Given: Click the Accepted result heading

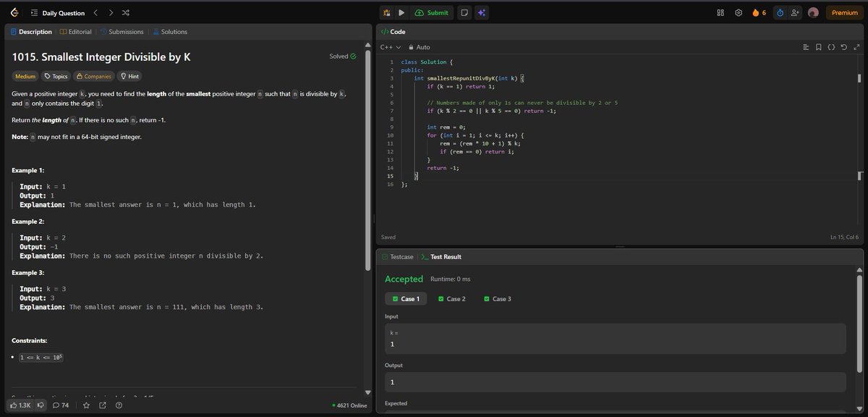Looking at the screenshot, I should click(x=404, y=279).
